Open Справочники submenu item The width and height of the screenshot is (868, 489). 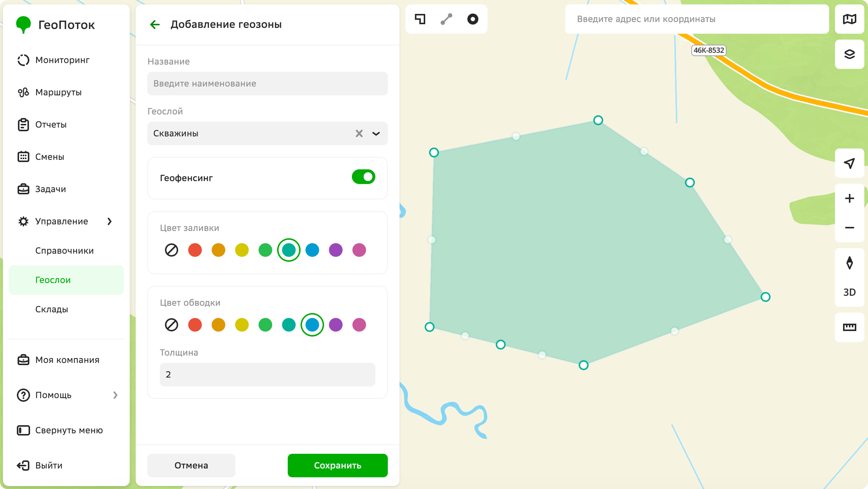pyautogui.click(x=66, y=251)
